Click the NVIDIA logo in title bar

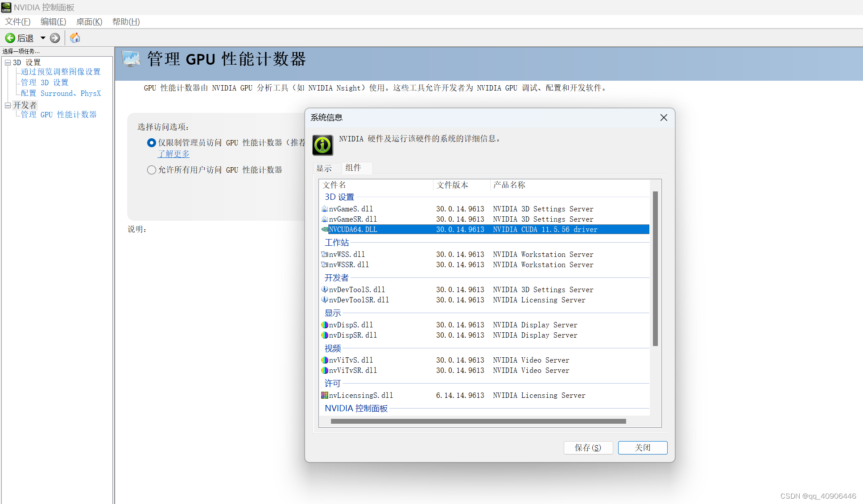(6, 7)
